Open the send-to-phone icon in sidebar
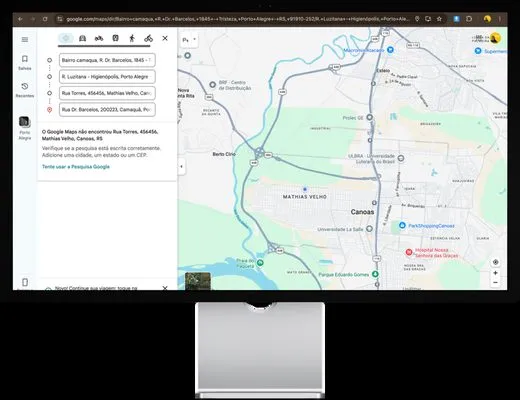Viewport: 520px width, 400px height. click(25, 282)
